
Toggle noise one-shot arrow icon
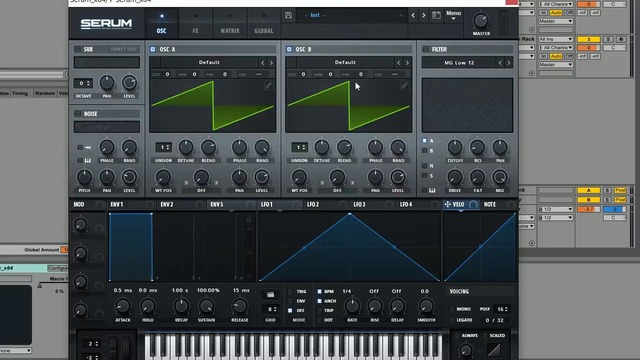click(x=87, y=147)
